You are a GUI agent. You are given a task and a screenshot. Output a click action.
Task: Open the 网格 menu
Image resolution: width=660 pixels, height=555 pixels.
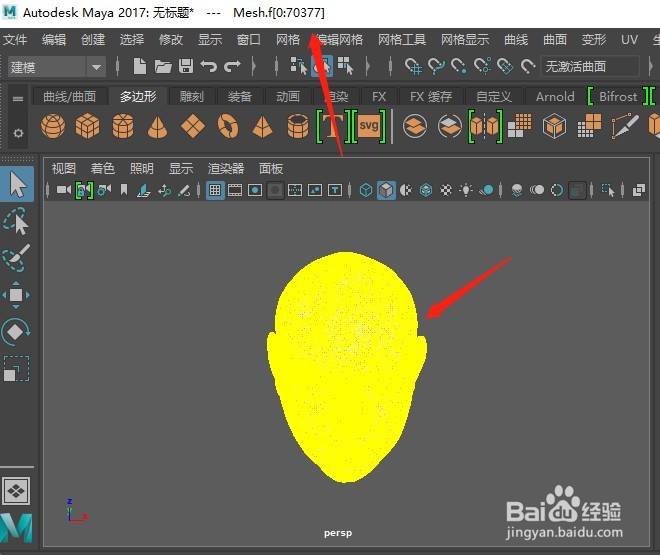pos(288,40)
